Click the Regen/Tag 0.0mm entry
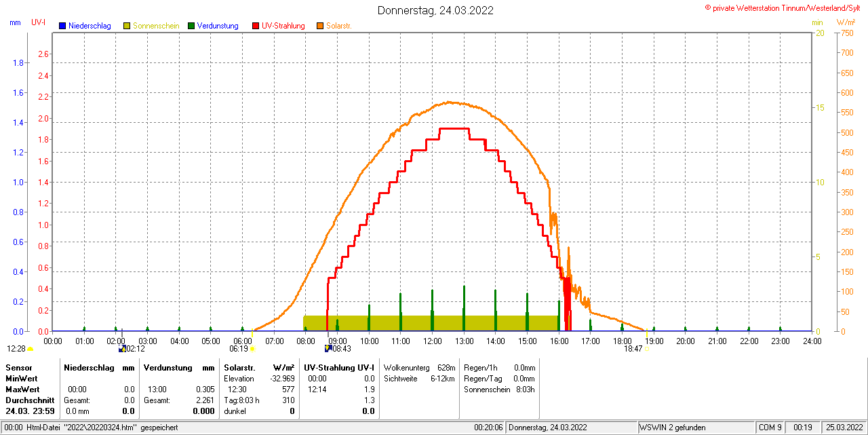868x435 pixels. tap(500, 378)
